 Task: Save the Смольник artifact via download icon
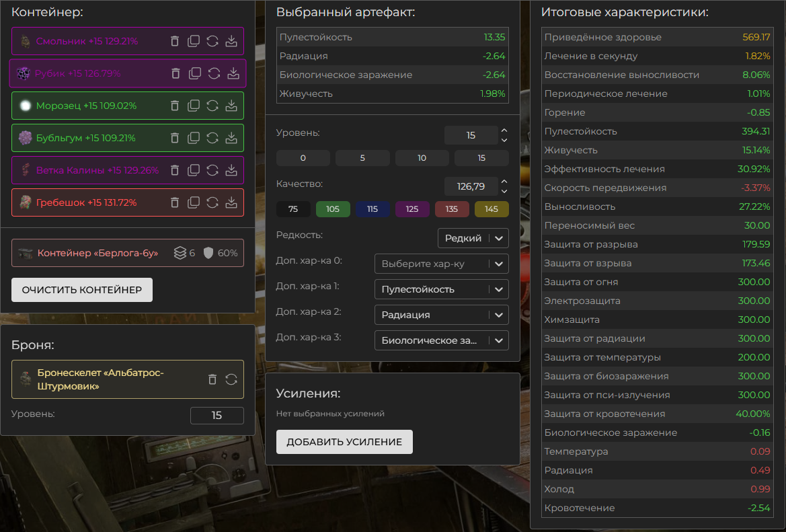point(231,41)
